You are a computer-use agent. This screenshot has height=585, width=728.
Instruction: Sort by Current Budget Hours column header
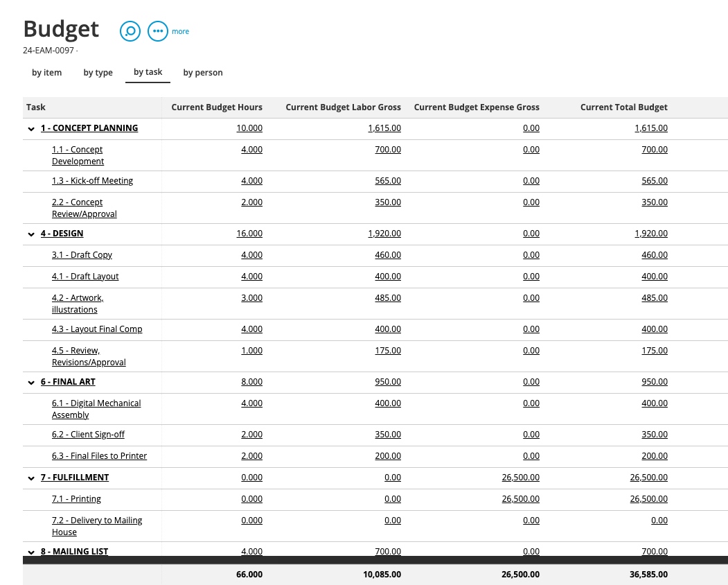[217, 107]
